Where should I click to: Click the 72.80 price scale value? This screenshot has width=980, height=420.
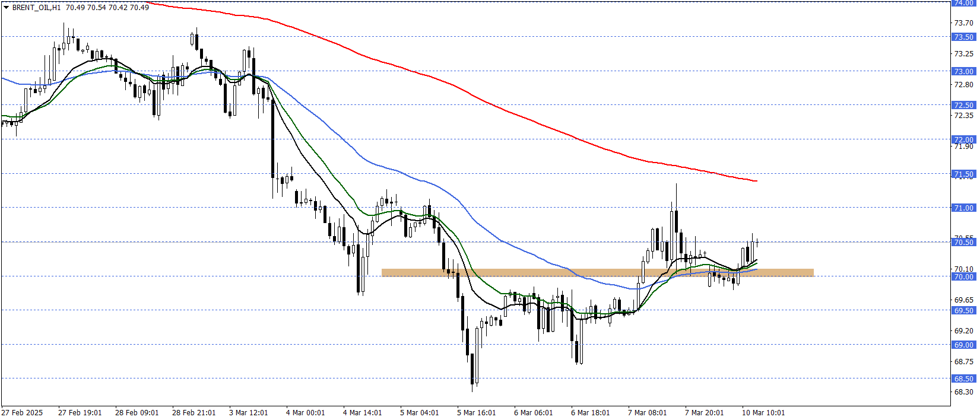click(x=963, y=84)
